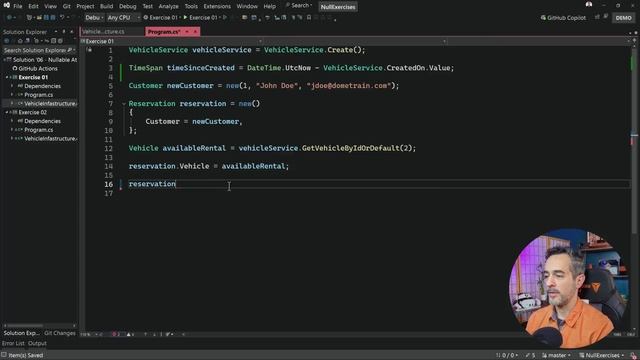
Task: Open the Error List tab
Action: (x=13, y=344)
